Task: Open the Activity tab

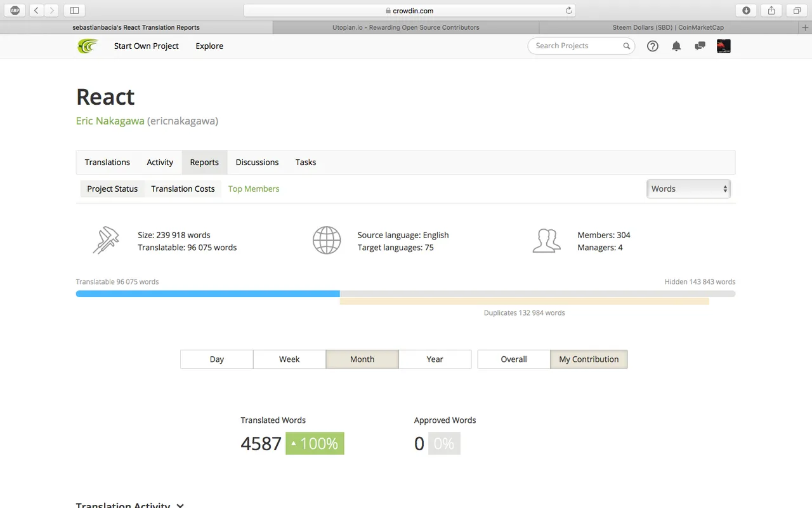Action: 160,163
